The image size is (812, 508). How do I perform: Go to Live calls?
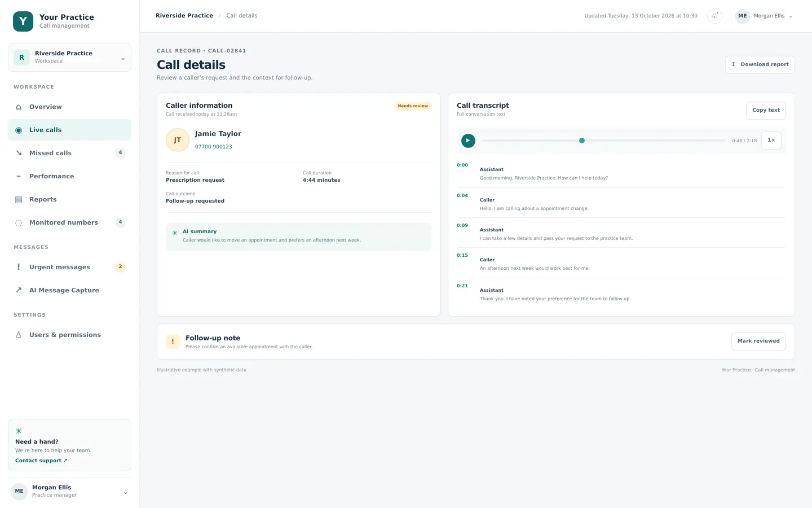coord(69,130)
